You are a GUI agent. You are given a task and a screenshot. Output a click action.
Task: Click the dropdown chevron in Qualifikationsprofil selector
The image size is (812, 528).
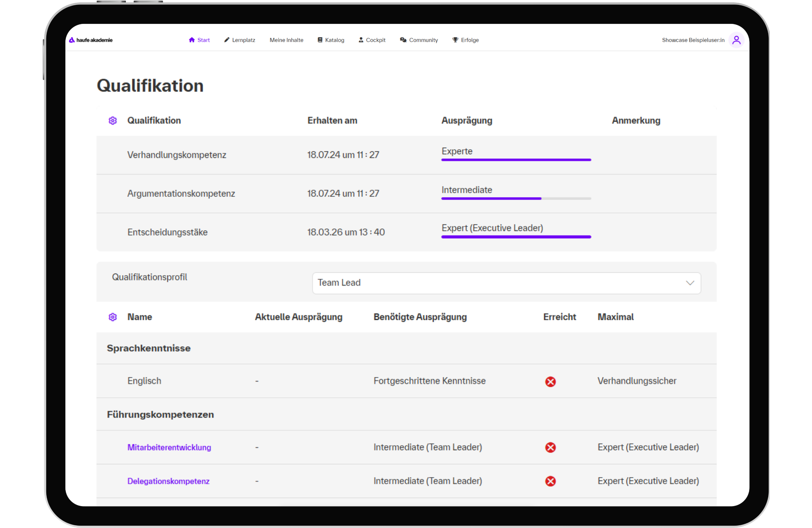tap(690, 283)
